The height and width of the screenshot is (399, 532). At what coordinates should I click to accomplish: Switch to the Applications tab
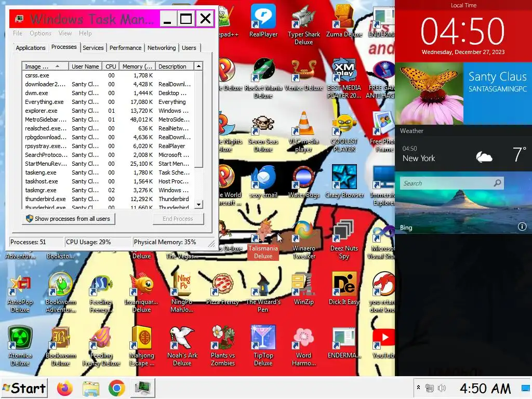click(x=31, y=48)
